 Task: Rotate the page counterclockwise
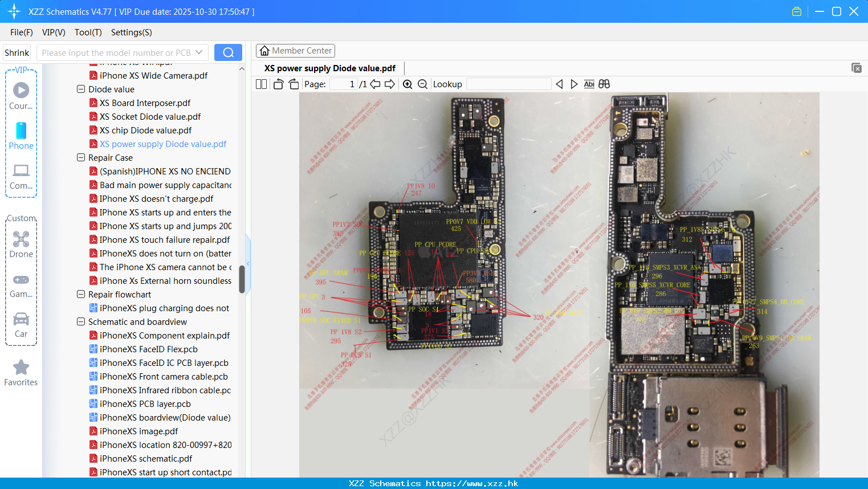(278, 84)
